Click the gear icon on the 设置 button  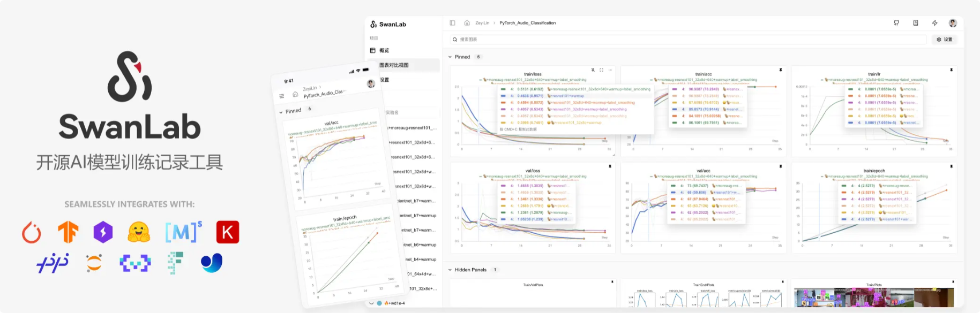click(939, 40)
